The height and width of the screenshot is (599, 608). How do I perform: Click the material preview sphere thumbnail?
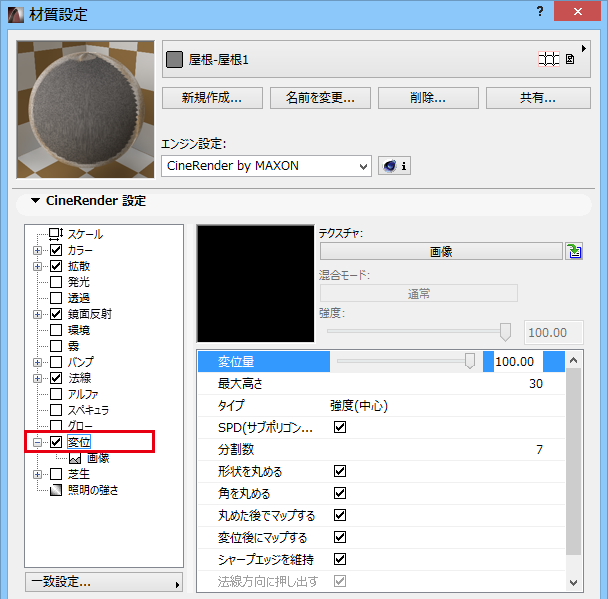tap(85, 109)
